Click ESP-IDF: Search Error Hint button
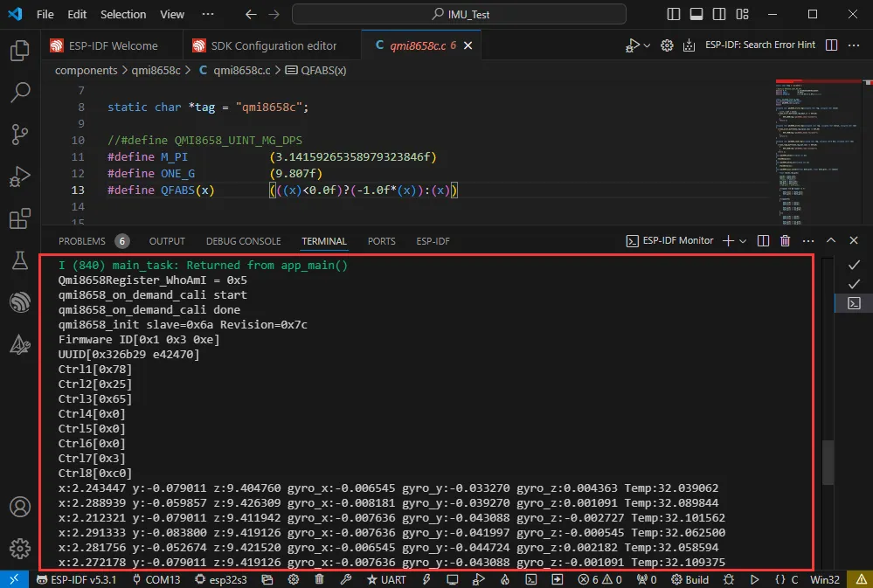This screenshot has width=873, height=588. click(749, 45)
